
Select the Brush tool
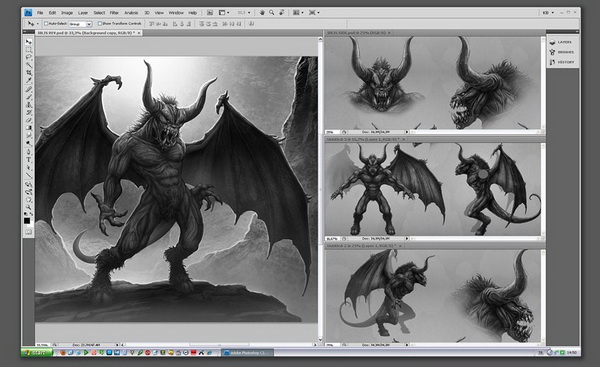point(28,97)
